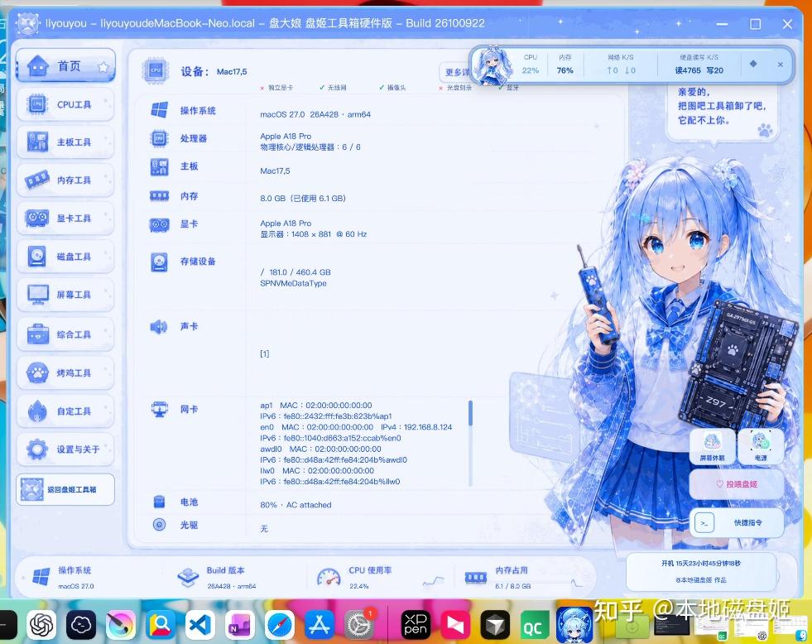
Task: Open 内存工具 memory tools
Action: pos(65,180)
